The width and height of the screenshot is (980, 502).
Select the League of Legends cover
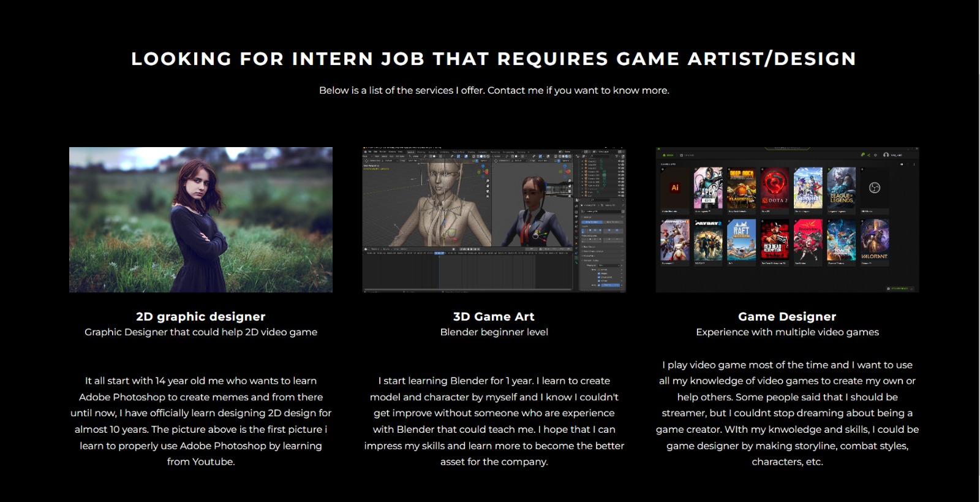pos(841,188)
